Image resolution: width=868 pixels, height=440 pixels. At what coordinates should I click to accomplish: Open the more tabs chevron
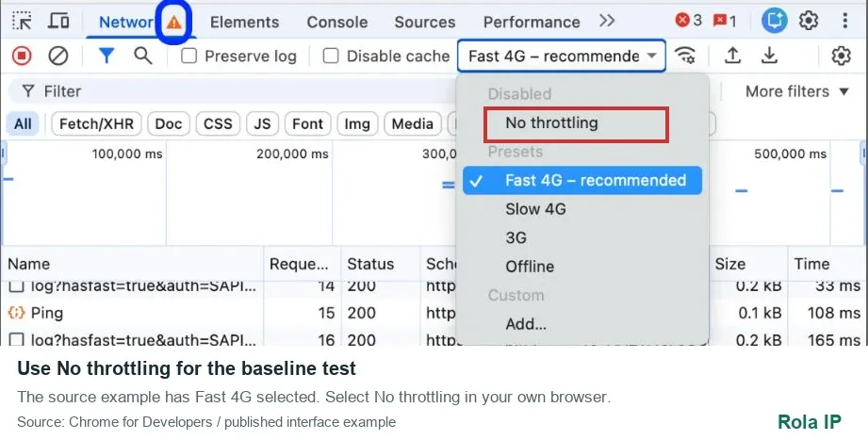tap(607, 21)
